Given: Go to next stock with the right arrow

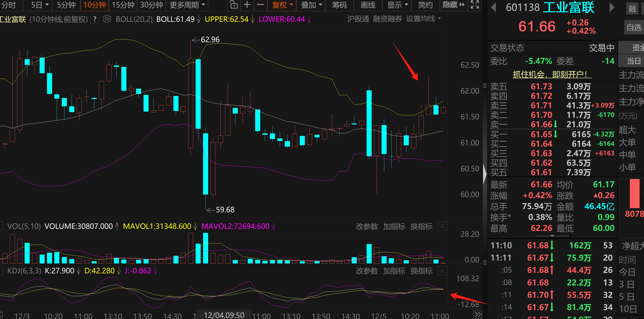Looking at the screenshot, I should 612,7.
